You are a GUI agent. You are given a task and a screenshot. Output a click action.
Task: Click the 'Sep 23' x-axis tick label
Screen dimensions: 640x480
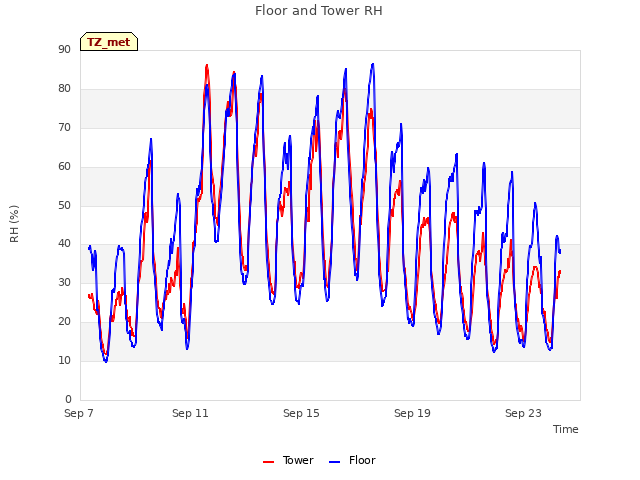(x=523, y=413)
